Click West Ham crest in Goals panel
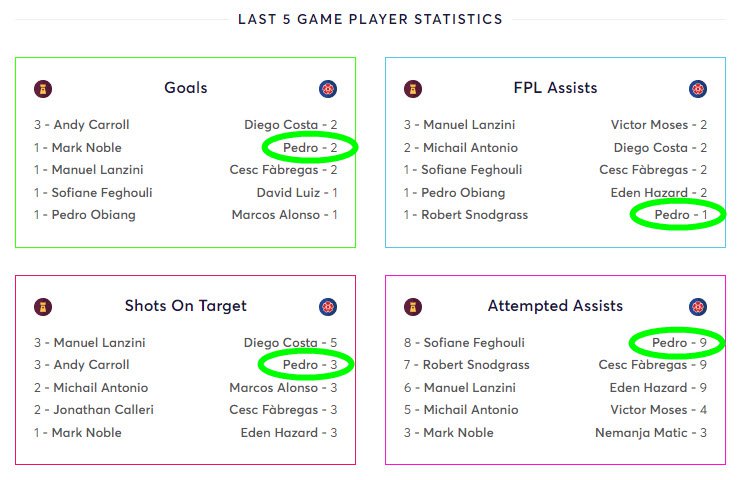This screenshot has height=480, width=741. 43,89
